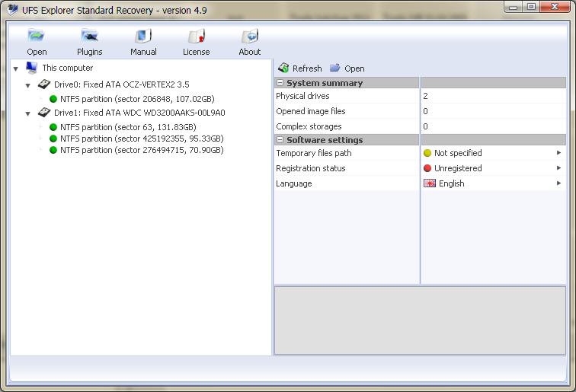The image size is (576, 392).
Task: Click the Open folder icon in toolbar
Action: [36, 36]
